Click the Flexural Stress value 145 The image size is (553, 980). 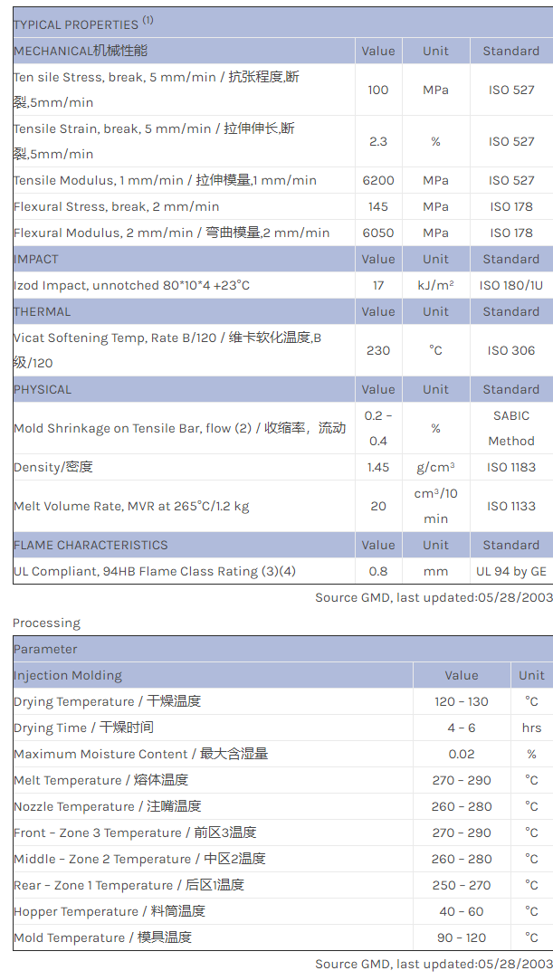pos(378,206)
